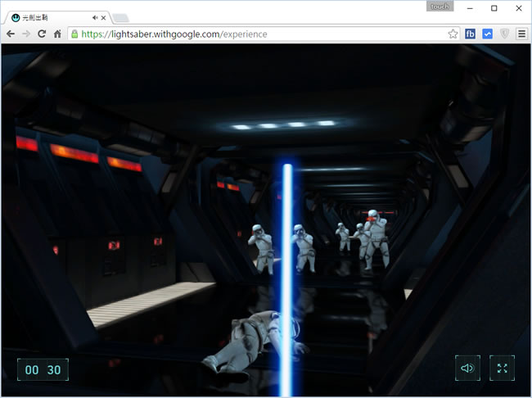Viewport: 532px width, 398px height.
Task: Mute the tab via speaker icon
Action: (x=95, y=18)
